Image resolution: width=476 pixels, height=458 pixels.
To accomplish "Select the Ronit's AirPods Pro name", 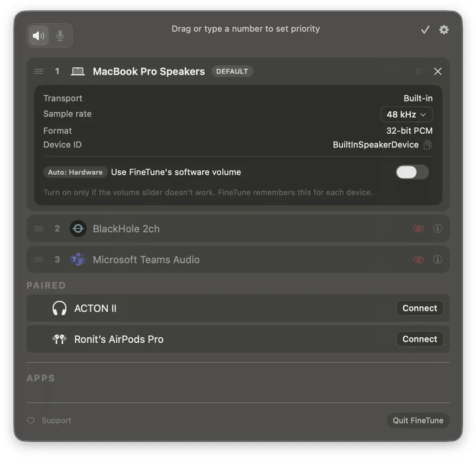I will click(x=118, y=339).
